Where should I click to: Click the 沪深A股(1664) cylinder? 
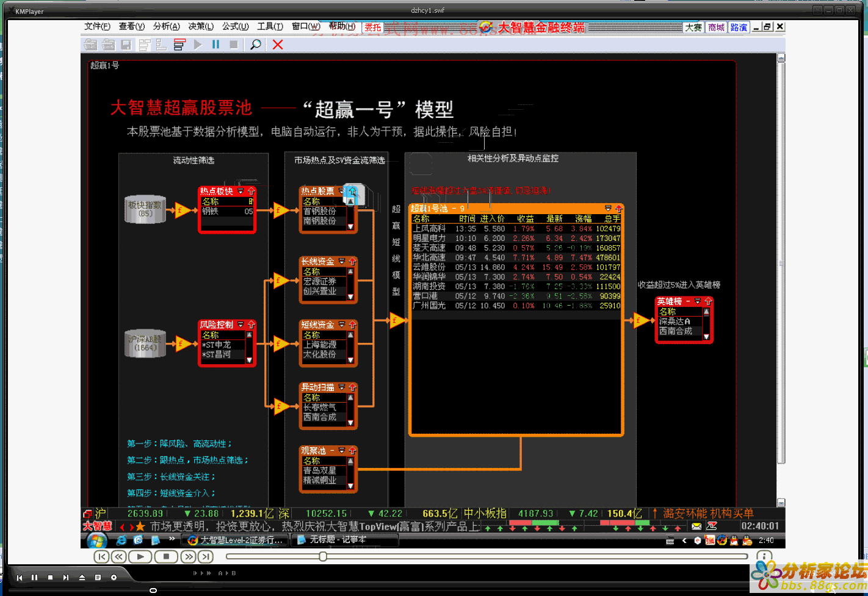click(x=145, y=343)
